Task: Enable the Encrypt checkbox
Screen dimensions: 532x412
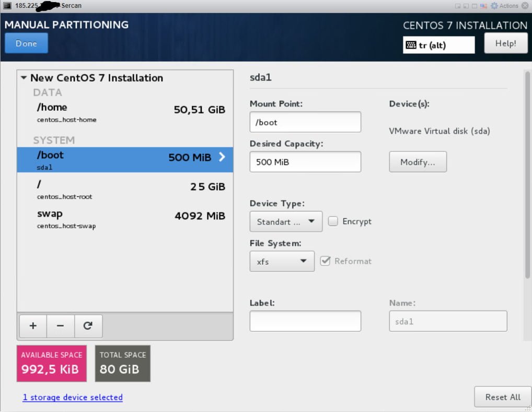Action: pos(333,221)
